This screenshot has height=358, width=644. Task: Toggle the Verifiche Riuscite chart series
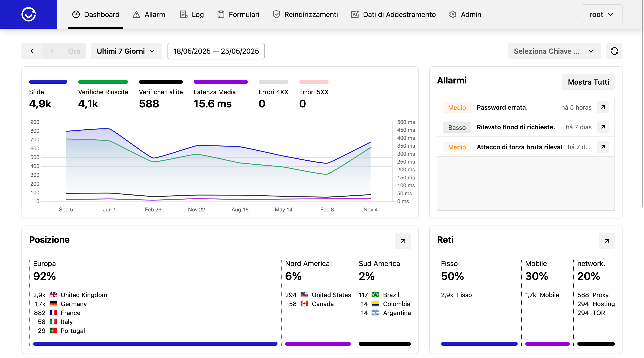coord(103,95)
